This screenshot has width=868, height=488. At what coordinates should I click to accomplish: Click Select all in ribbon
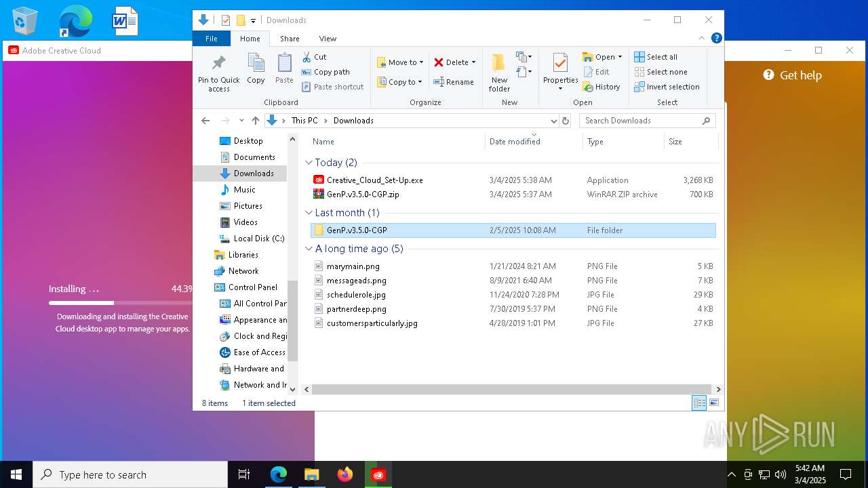click(x=656, y=57)
